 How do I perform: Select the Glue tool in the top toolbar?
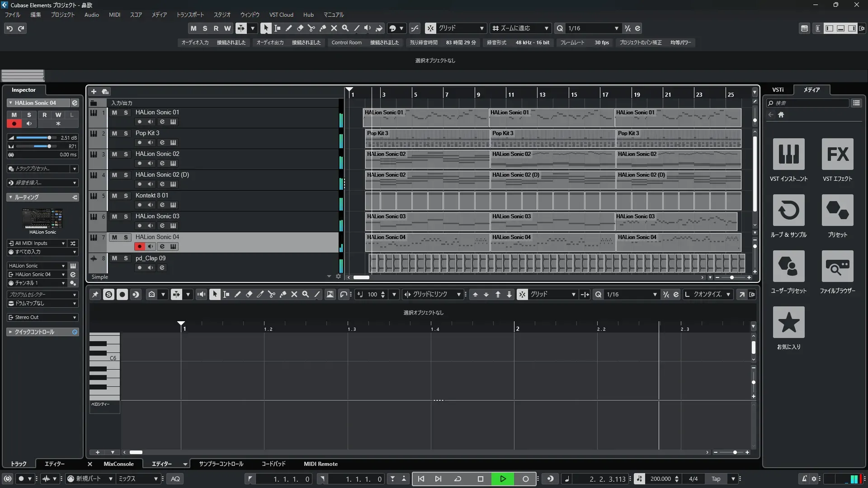click(322, 28)
